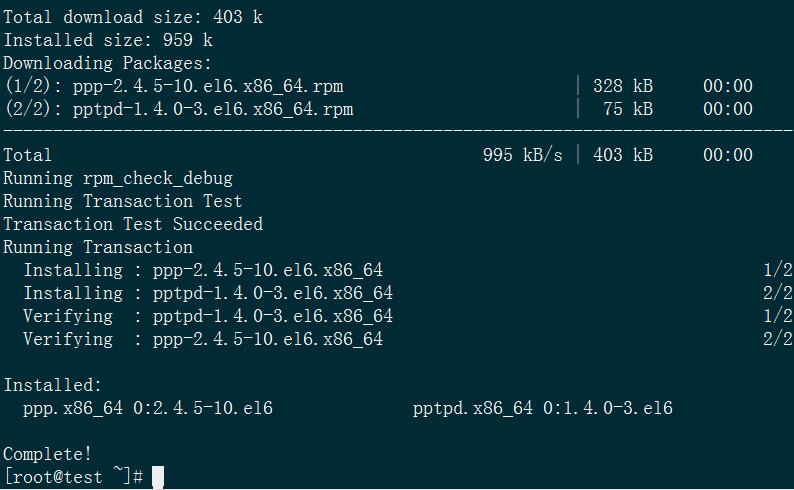Click the Installed: heading
794x490 pixels.
[52, 385]
